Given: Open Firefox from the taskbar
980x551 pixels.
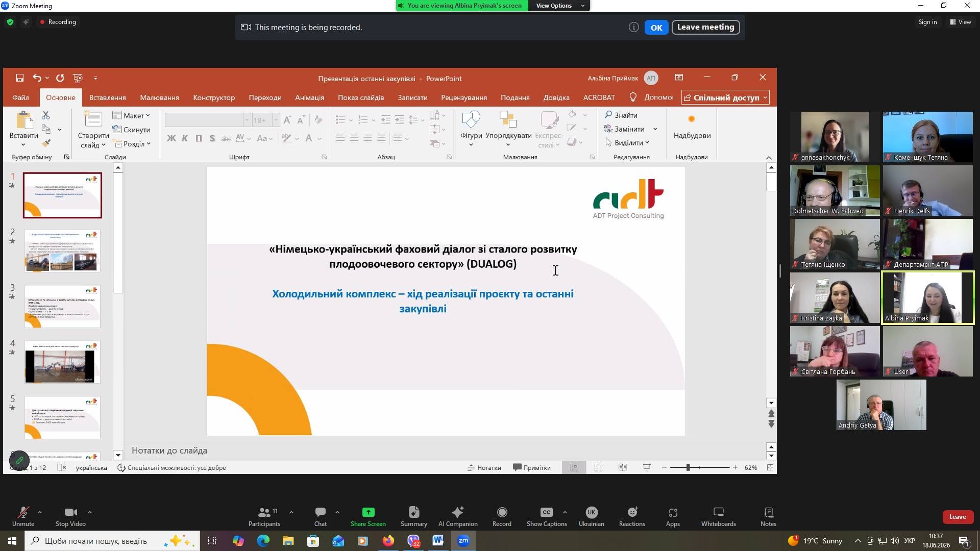Looking at the screenshot, I should coord(388,541).
